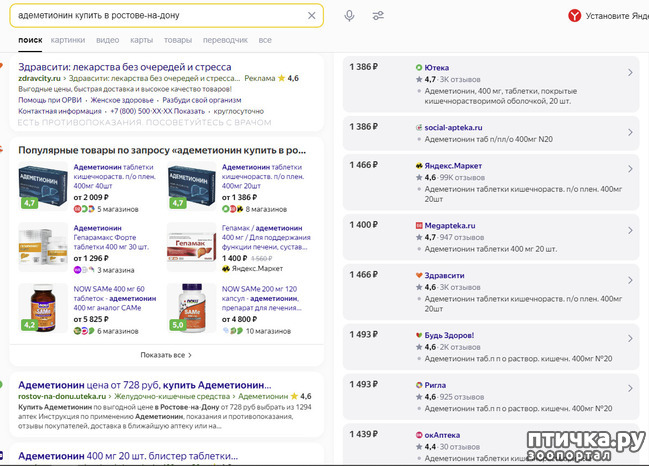Open Разбуди свой организм sitelink
This screenshot has height=466, width=649.
202,100
